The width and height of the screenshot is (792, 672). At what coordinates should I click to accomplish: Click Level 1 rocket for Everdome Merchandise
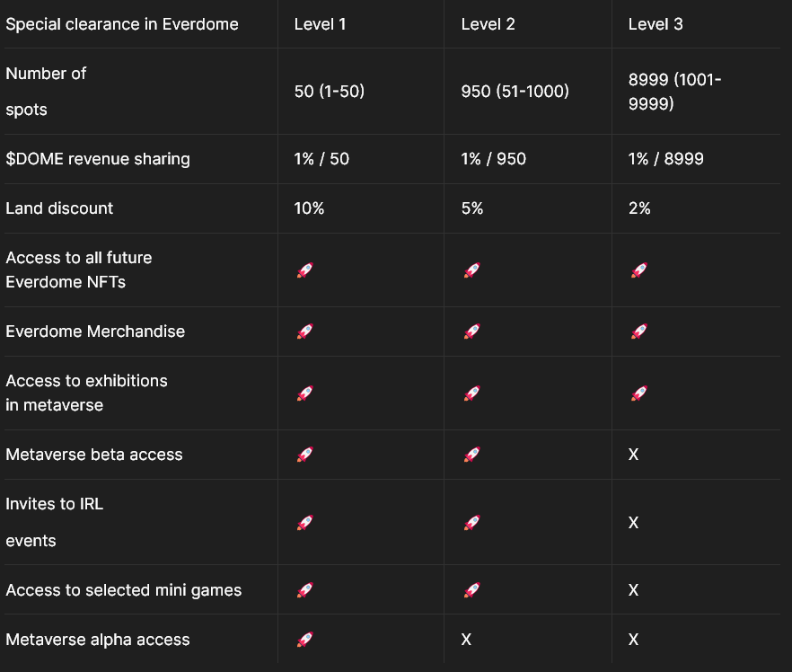click(x=304, y=332)
